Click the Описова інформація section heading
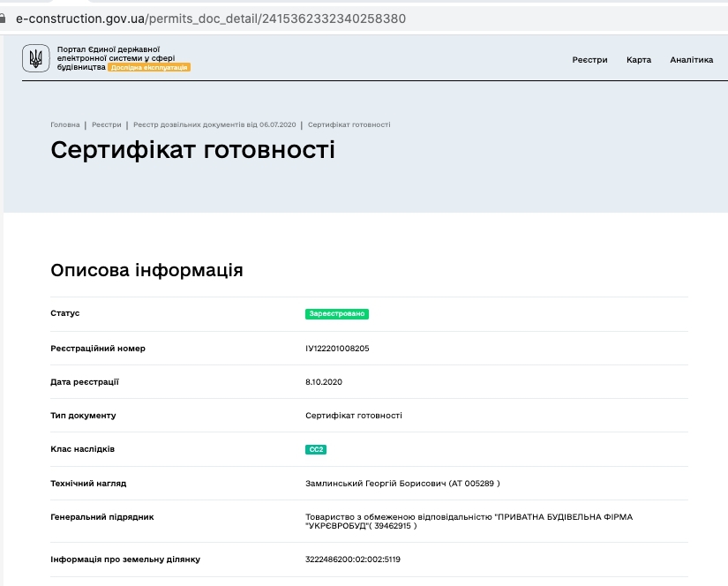 pos(146,270)
